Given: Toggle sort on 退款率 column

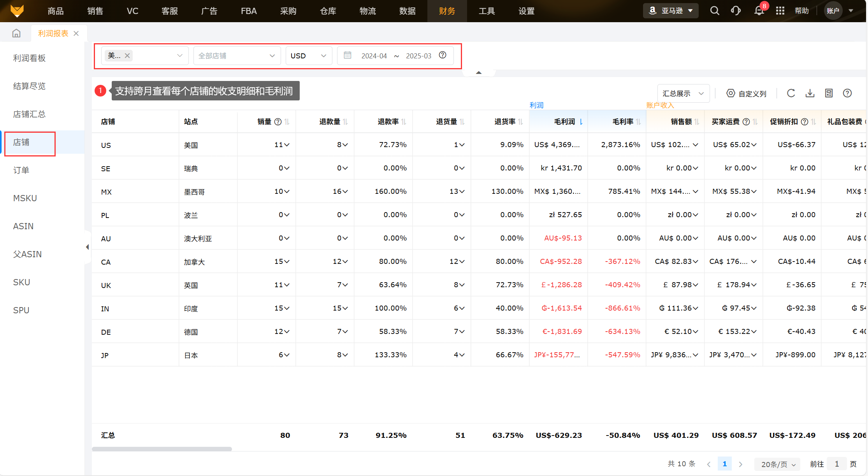Looking at the screenshot, I should (404, 122).
